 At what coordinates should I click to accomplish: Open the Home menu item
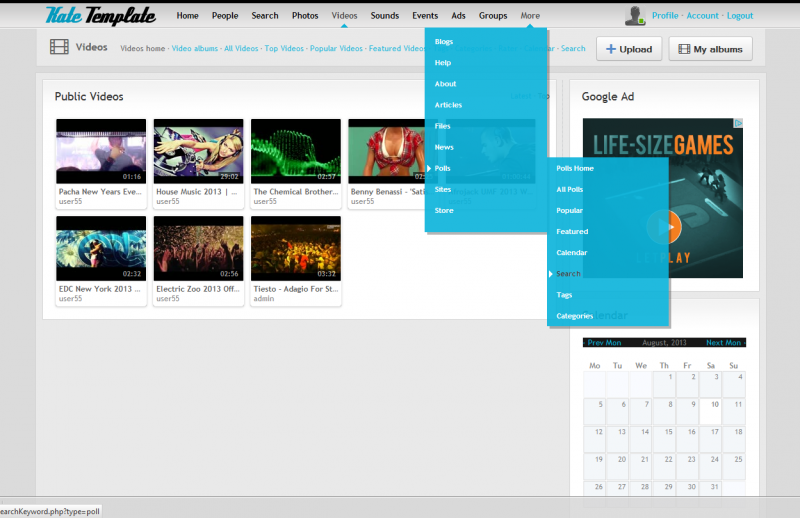(187, 16)
